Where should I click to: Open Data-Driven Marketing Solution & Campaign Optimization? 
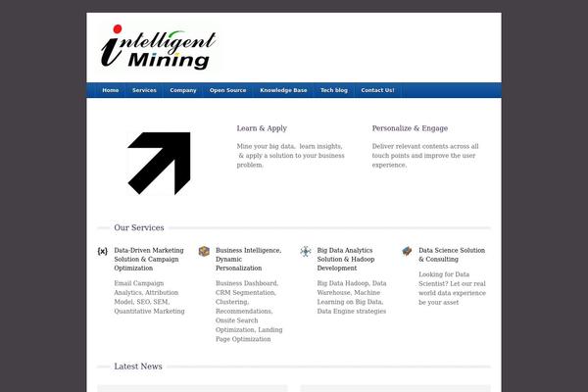149,259
